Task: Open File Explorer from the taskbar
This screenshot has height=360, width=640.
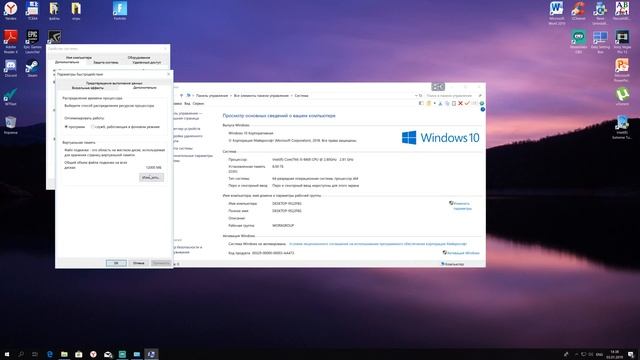Action: (64, 354)
